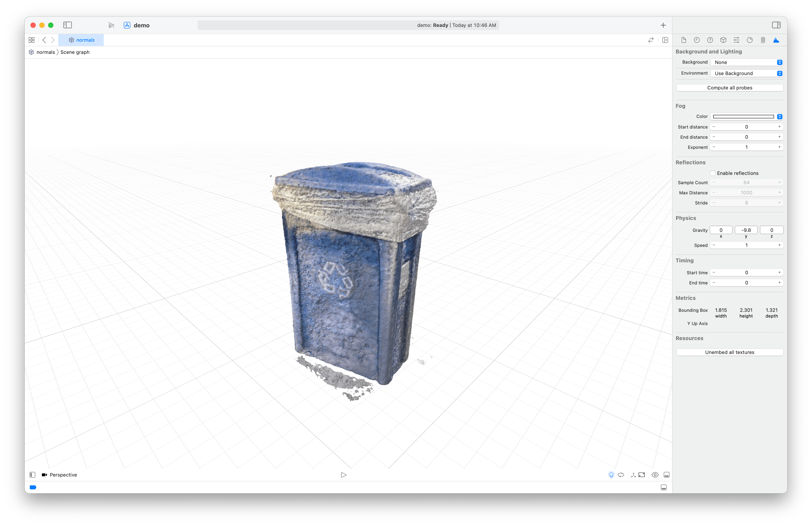Click the coordinate axes gizmo icon

(x=633, y=475)
